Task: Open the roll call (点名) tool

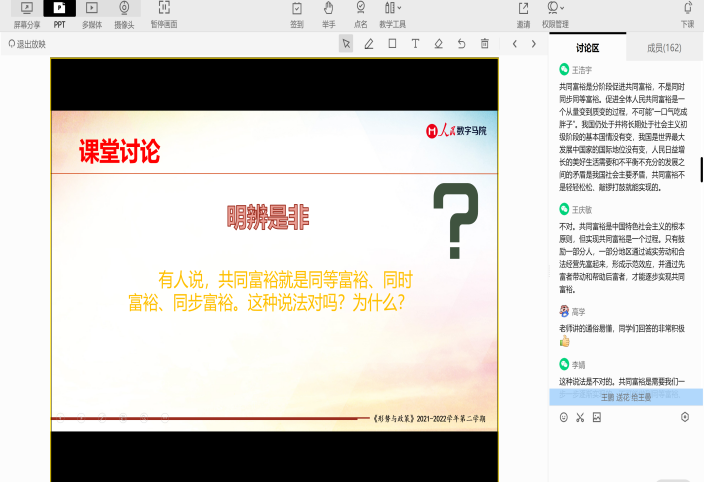Action: tap(360, 13)
